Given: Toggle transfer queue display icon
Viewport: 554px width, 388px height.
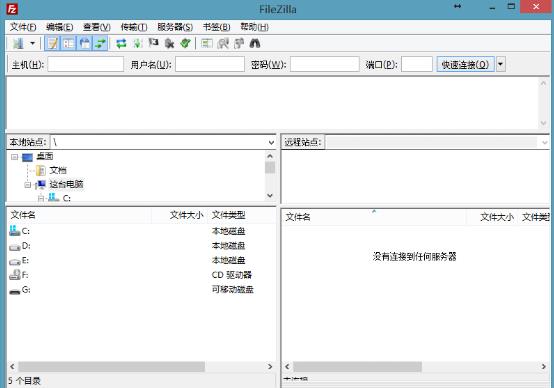Looking at the screenshot, I should click(x=101, y=43).
